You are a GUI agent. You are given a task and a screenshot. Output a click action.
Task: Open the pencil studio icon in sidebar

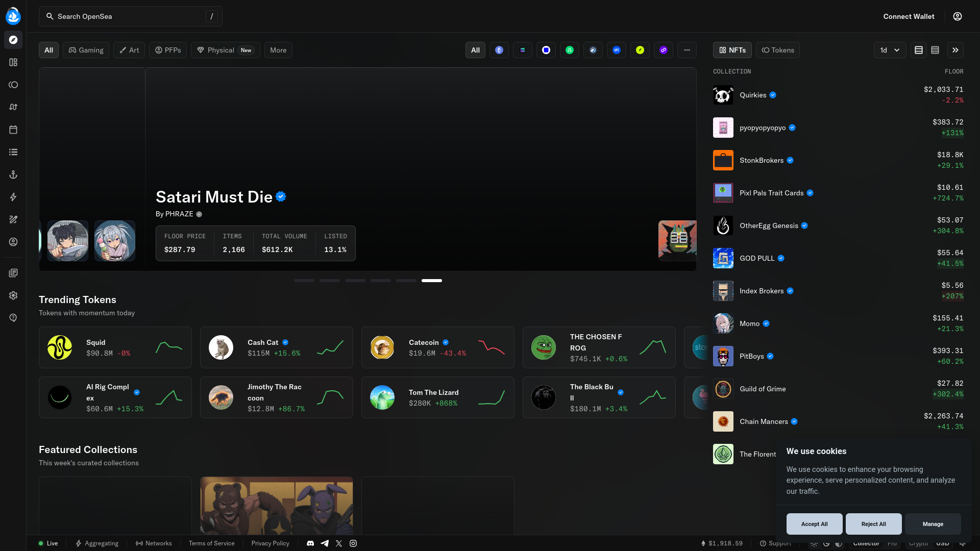(x=13, y=219)
